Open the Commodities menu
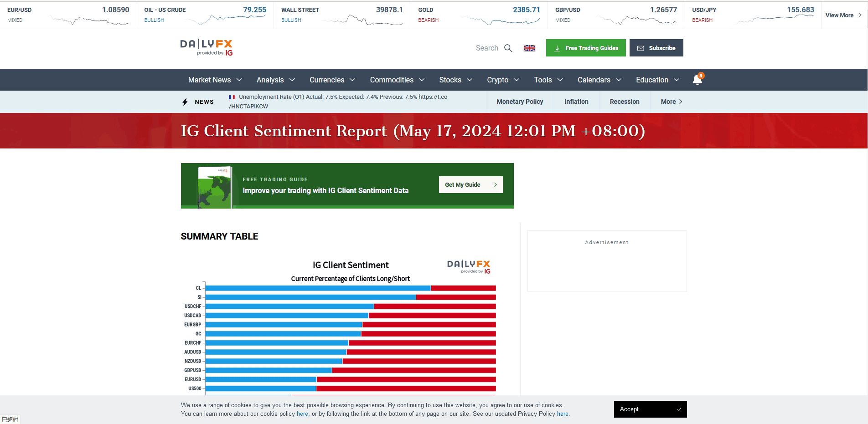This screenshot has height=424, width=868. pyautogui.click(x=392, y=80)
